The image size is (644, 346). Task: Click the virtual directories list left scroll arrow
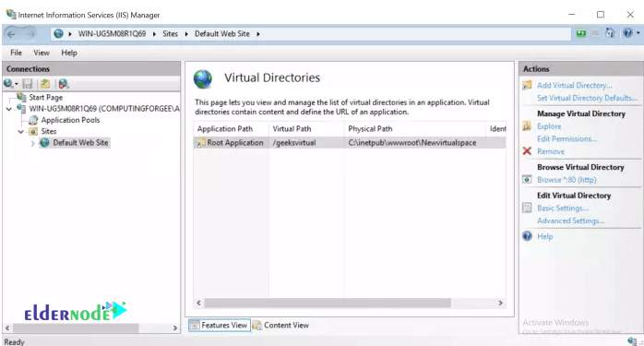[198, 304]
